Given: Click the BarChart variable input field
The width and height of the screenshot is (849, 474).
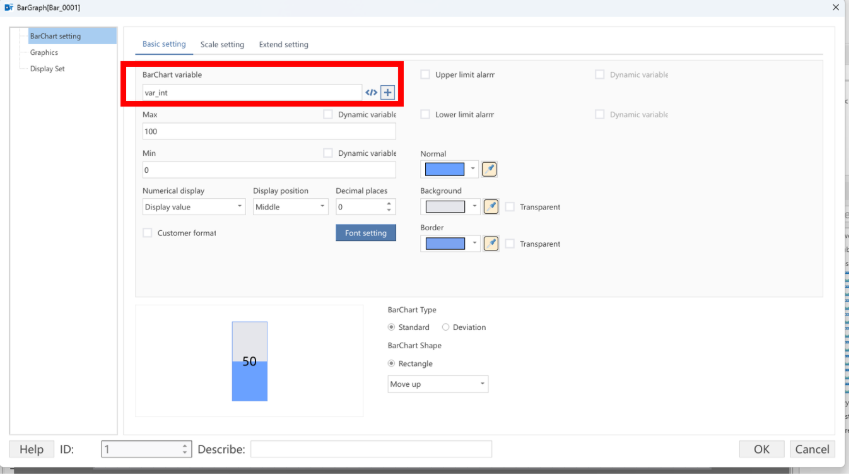Looking at the screenshot, I should click(x=252, y=93).
